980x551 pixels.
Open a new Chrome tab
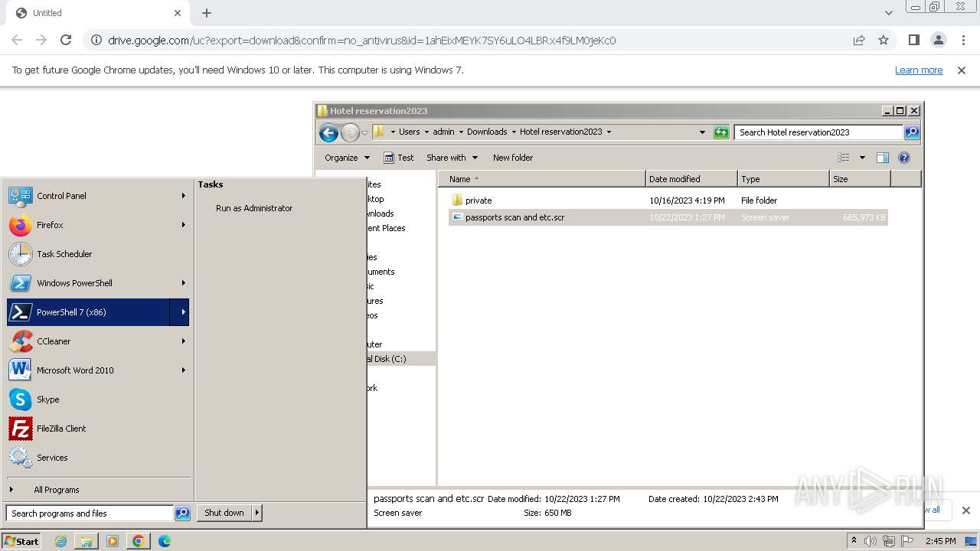pos(207,13)
